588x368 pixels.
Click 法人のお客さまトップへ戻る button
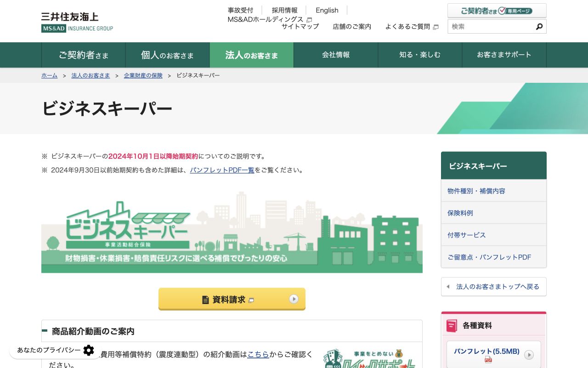tap(494, 287)
